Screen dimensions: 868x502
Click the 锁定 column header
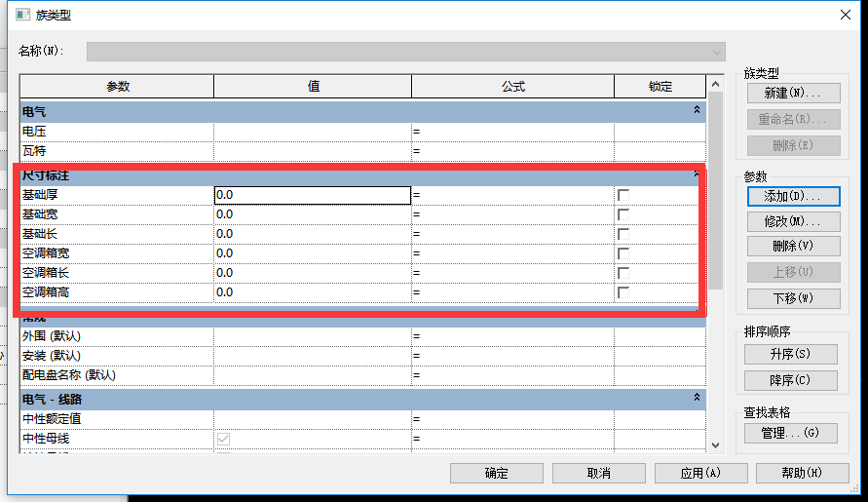[x=660, y=87]
